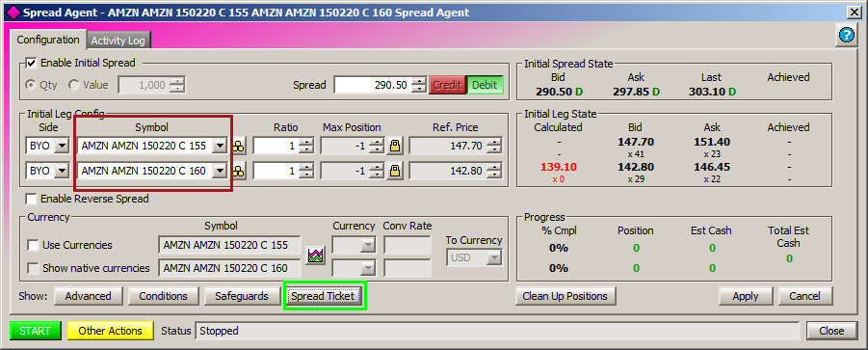
Task: Expand AMZN 150220 C 155 symbol dropdown in Initial Leg Config
Action: (x=221, y=147)
